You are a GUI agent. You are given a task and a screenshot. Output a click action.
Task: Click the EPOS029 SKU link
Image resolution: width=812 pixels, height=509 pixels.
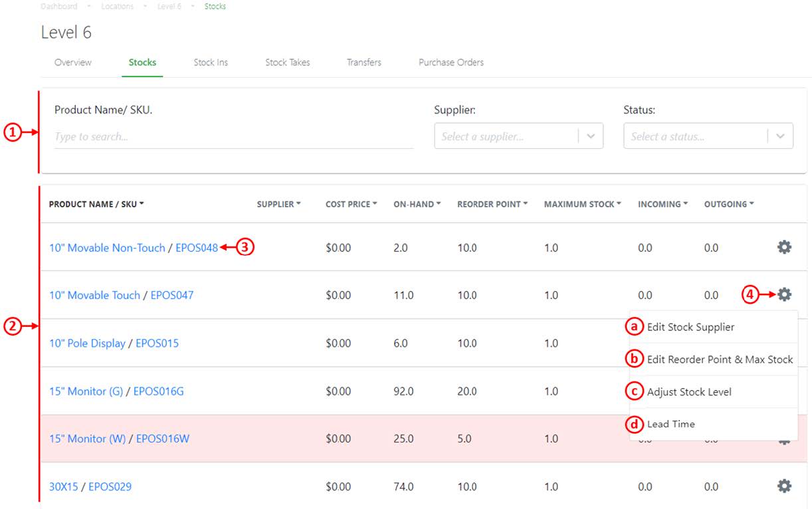point(110,486)
